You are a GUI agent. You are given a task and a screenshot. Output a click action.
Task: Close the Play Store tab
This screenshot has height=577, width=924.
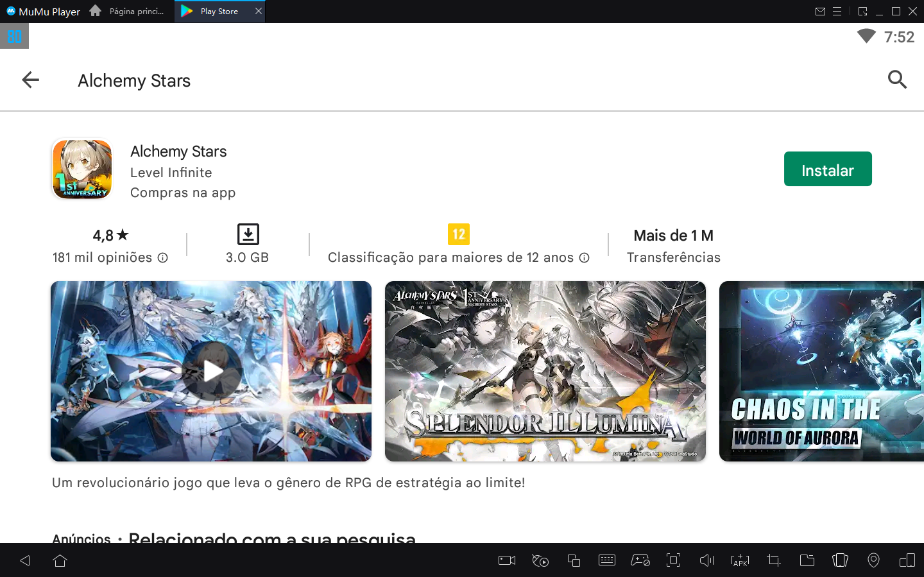(259, 11)
